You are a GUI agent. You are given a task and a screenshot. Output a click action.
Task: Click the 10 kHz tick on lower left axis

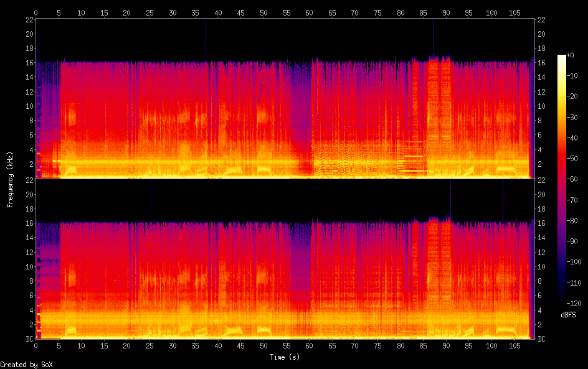(x=30, y=267)
